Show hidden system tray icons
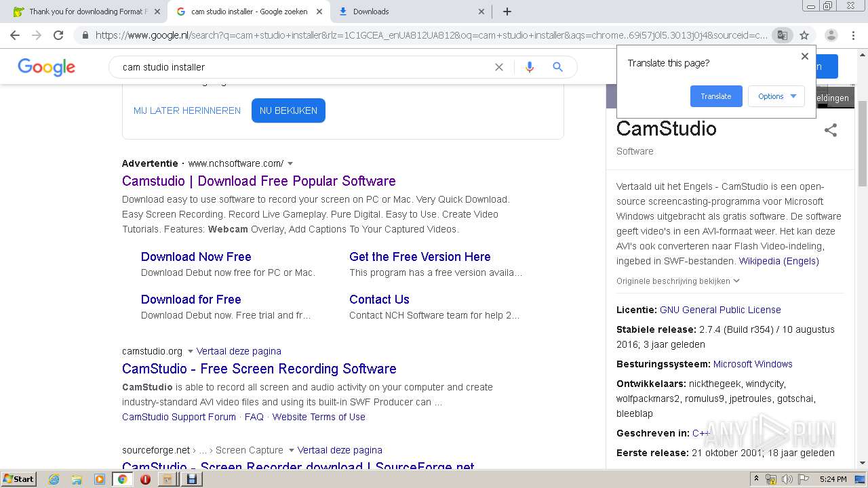 coord(757,479)
